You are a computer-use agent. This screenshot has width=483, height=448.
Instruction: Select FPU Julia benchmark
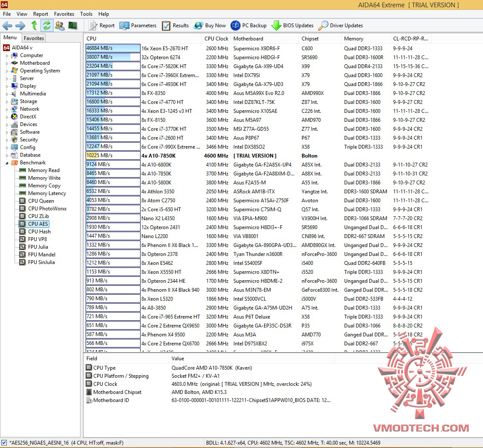[x=38, y=247]
